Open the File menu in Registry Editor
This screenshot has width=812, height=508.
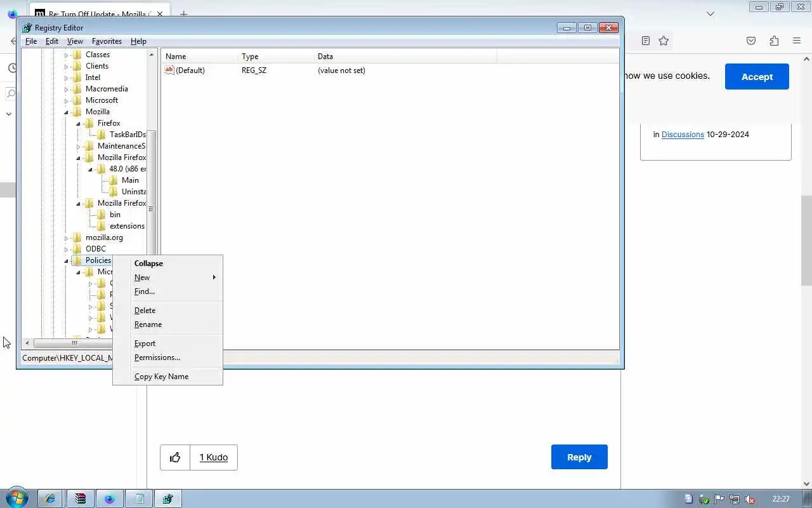(x=30, y=41)
